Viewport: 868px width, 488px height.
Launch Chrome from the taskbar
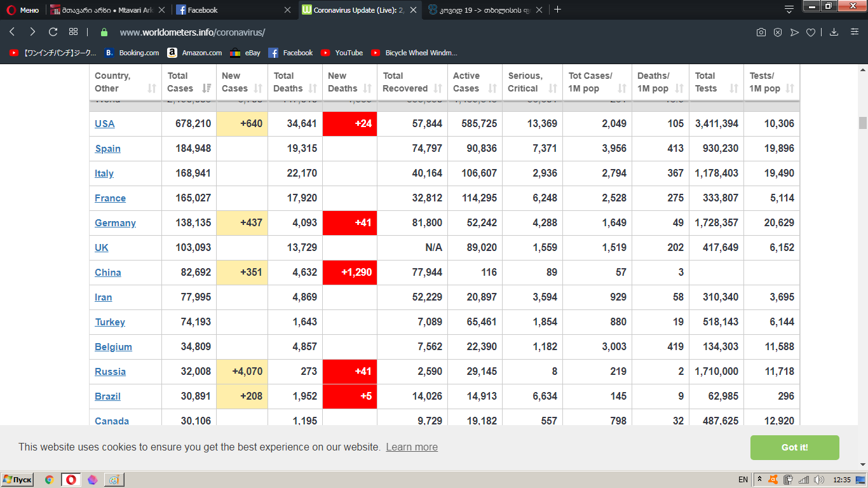49,480
